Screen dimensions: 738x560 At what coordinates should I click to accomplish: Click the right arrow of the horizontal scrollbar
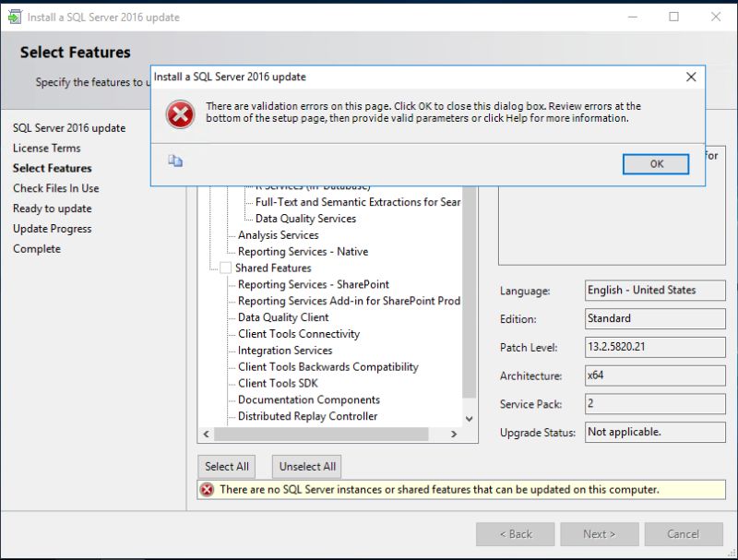click(455, 432)
